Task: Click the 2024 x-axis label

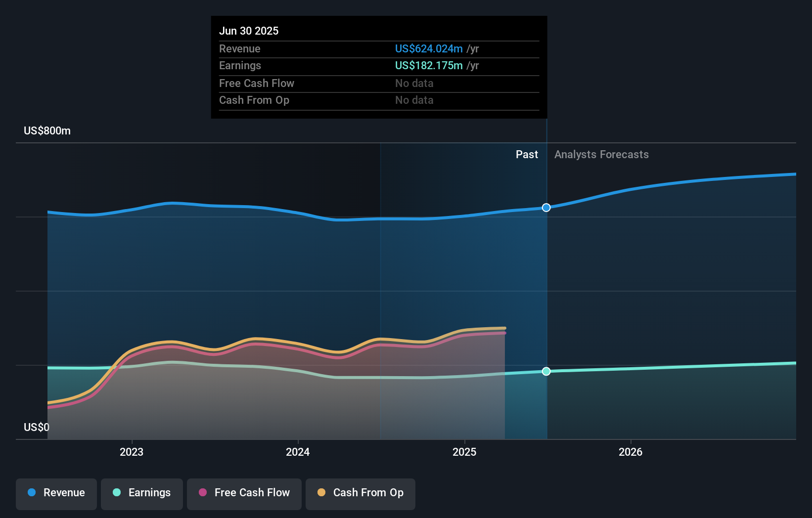Action: point(298,452)
